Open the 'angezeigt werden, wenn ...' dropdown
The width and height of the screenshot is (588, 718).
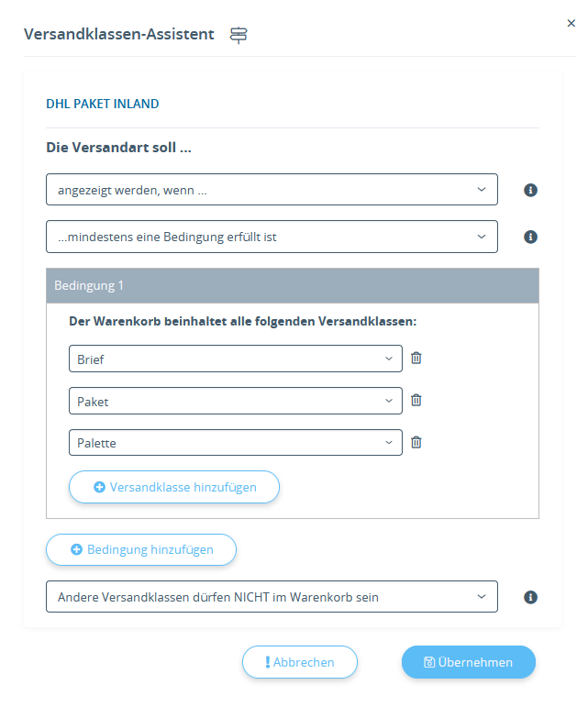(x=272, y=190)
